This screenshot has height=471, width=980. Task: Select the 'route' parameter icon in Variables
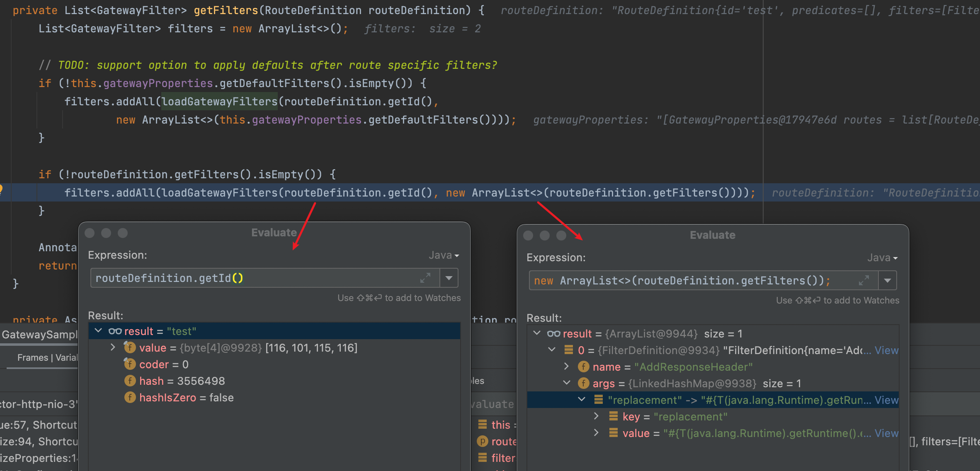click(x=482, y=441)
